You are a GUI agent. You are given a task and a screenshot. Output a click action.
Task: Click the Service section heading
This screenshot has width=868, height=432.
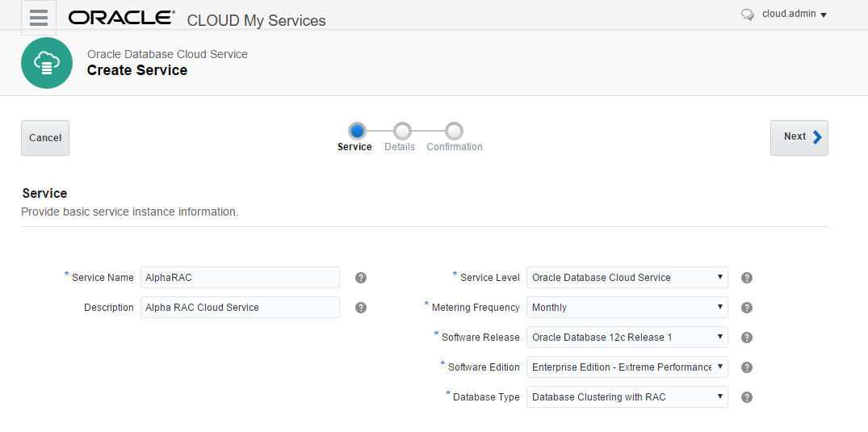click(45, 193)
